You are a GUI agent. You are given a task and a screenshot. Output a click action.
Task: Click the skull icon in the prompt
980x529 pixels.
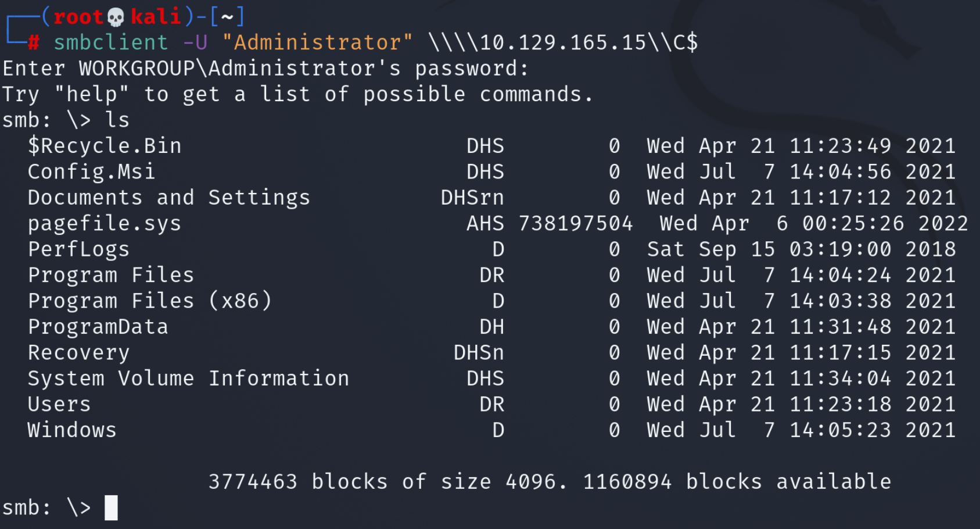[x=116, y=17]
